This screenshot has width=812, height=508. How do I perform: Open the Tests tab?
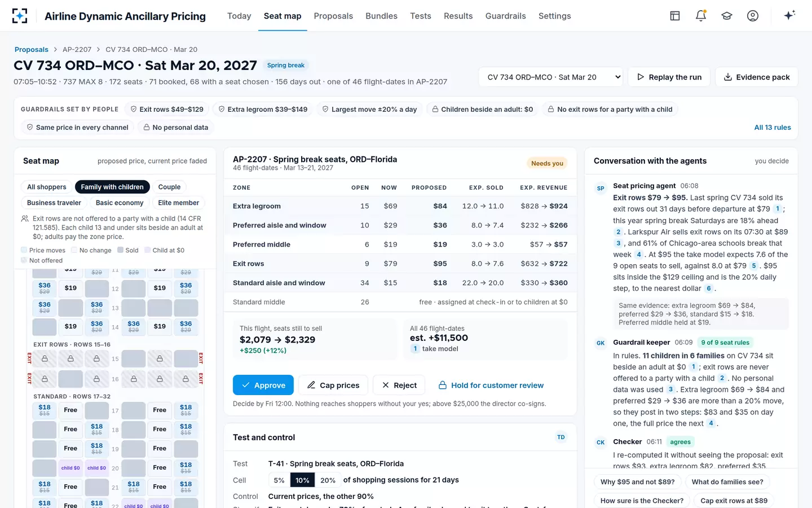tap(421, 16)
